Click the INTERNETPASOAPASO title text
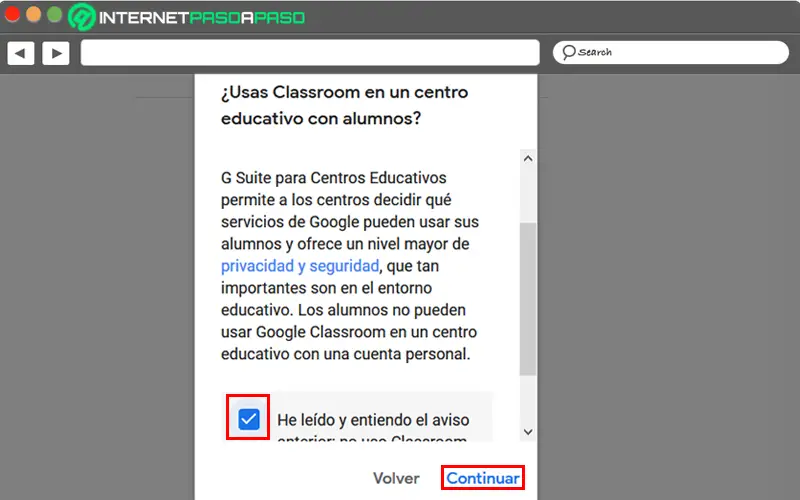 (x=202, y=18)
